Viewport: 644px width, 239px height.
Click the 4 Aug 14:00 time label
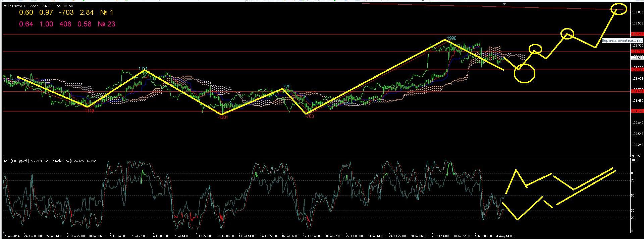(504, 236)
